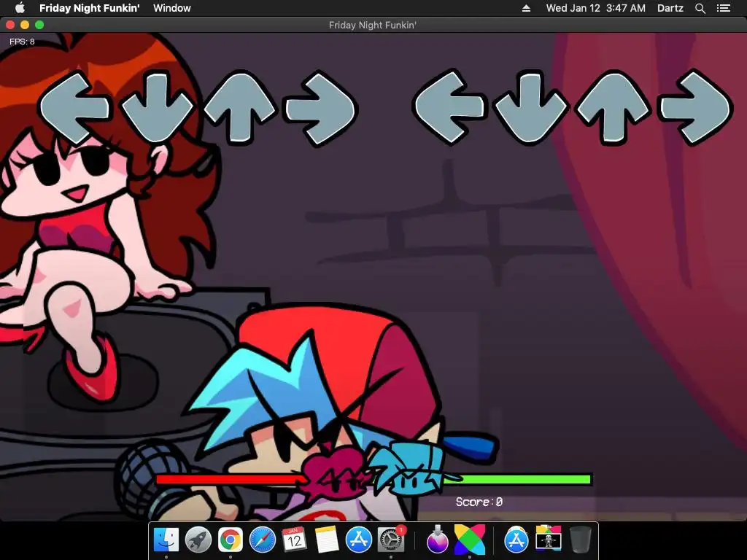This screenshot has width=747, height=560.
Task: Open Launchpad rocket in the Dock
Action: 198,540
